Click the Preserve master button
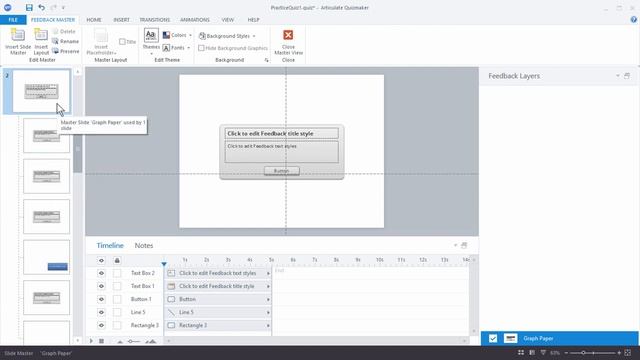The height and width of the screenshot is (360, 640). (66, 51)
